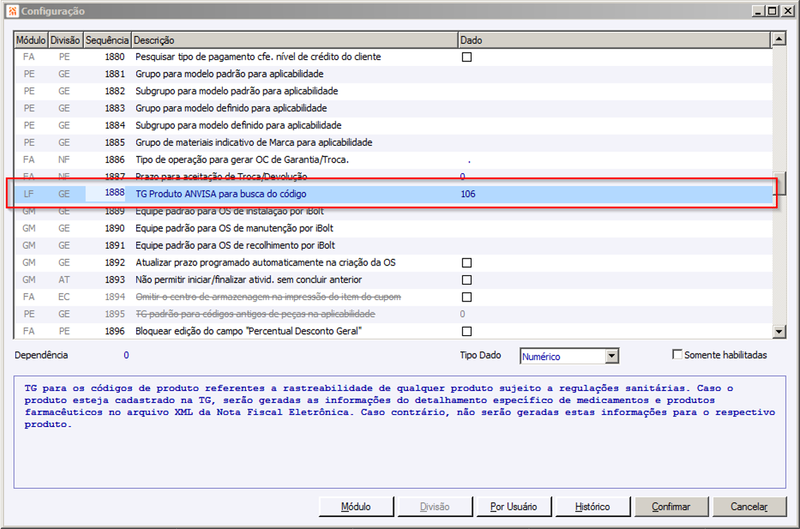
Task: Click sequence number 1890
Action: coord(115,229)
